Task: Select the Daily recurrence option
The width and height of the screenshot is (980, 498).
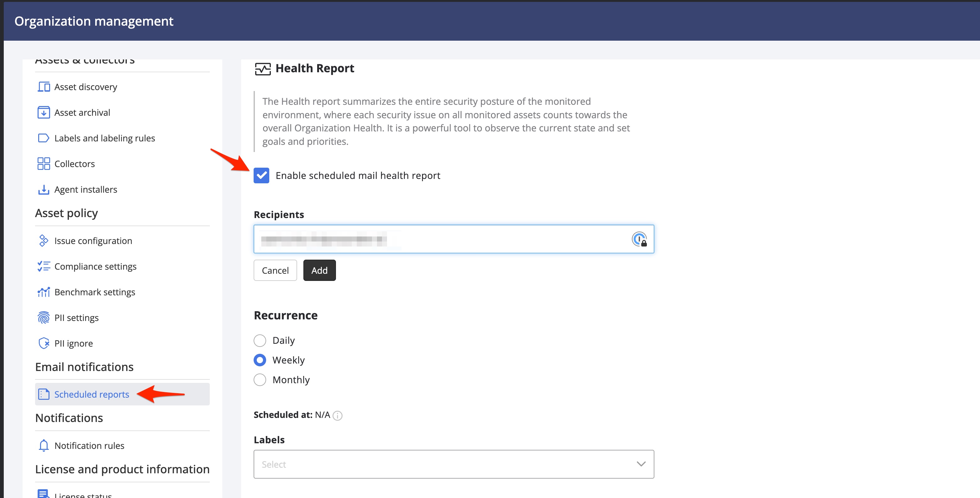Action: click(x=260, y=341)
